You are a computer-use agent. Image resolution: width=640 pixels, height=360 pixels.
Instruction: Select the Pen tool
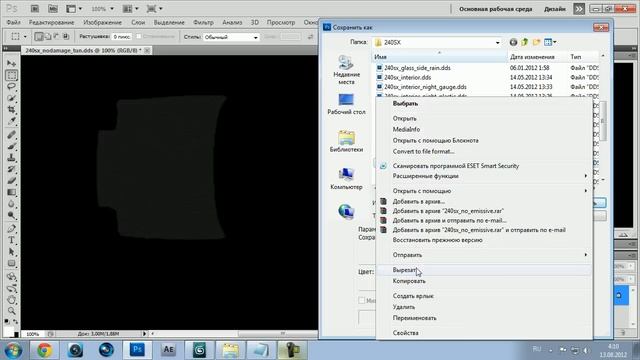tap(11, 229)
